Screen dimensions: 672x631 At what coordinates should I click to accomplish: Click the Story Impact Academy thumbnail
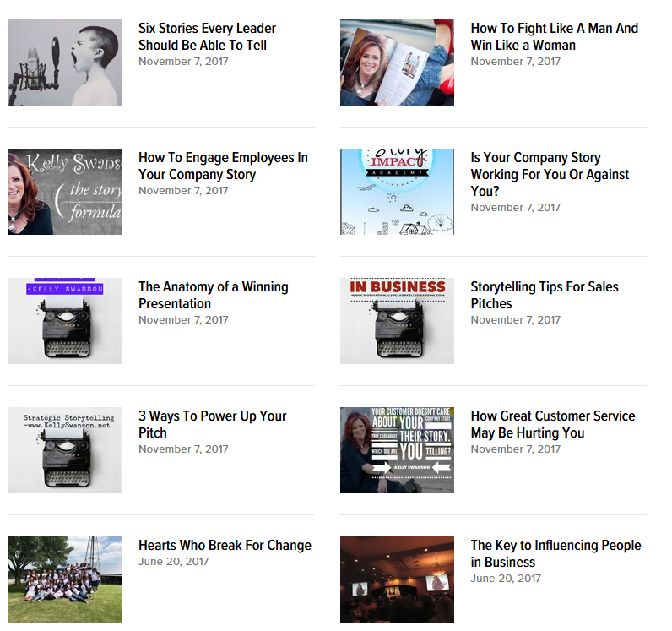pos(397,192)
